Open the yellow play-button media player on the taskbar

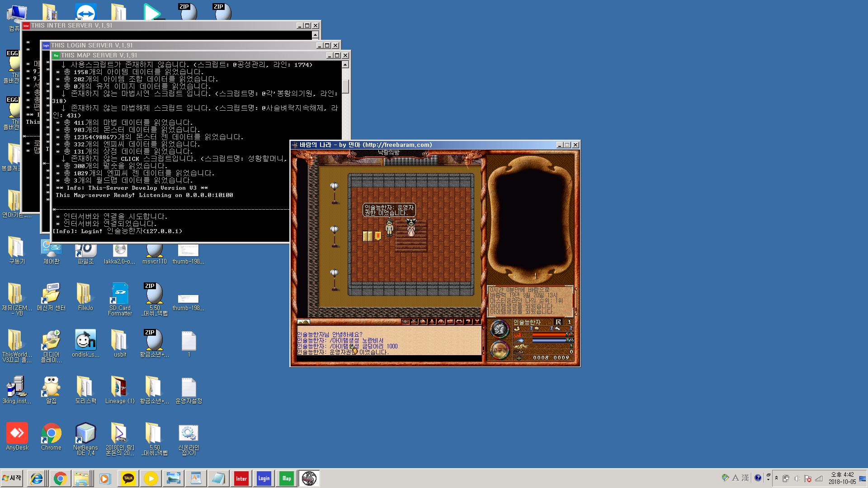pos(151,479)
